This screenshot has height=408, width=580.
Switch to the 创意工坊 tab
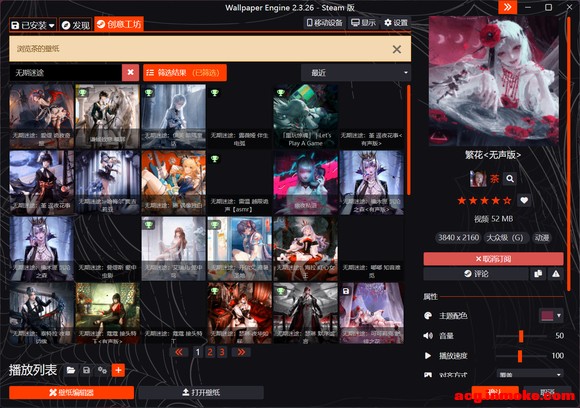tap(119, 24)
